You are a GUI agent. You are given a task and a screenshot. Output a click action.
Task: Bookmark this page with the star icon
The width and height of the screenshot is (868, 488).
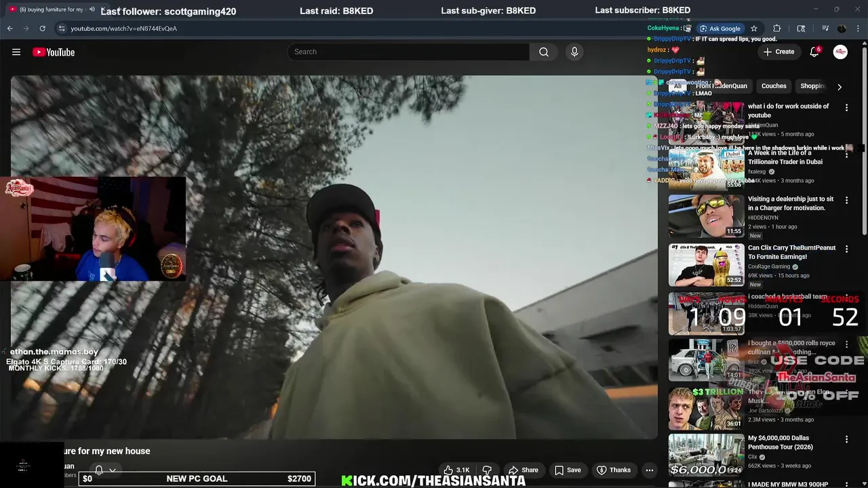coord(753,28)
